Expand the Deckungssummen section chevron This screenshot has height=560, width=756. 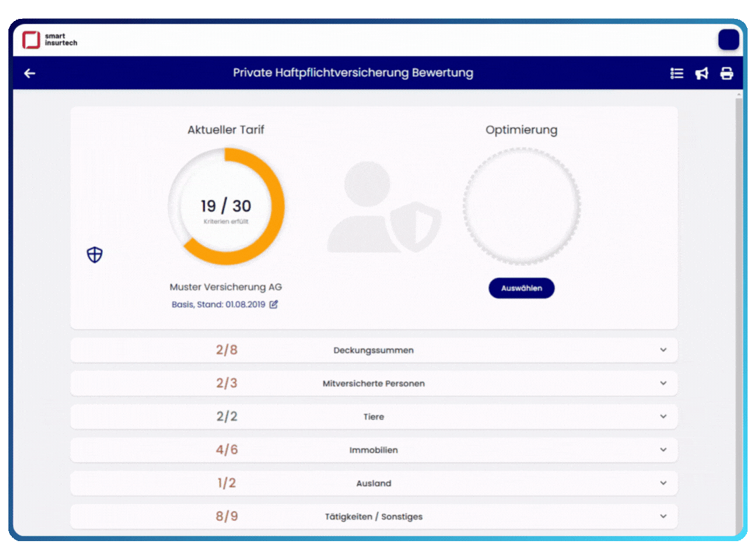point(663,350)
